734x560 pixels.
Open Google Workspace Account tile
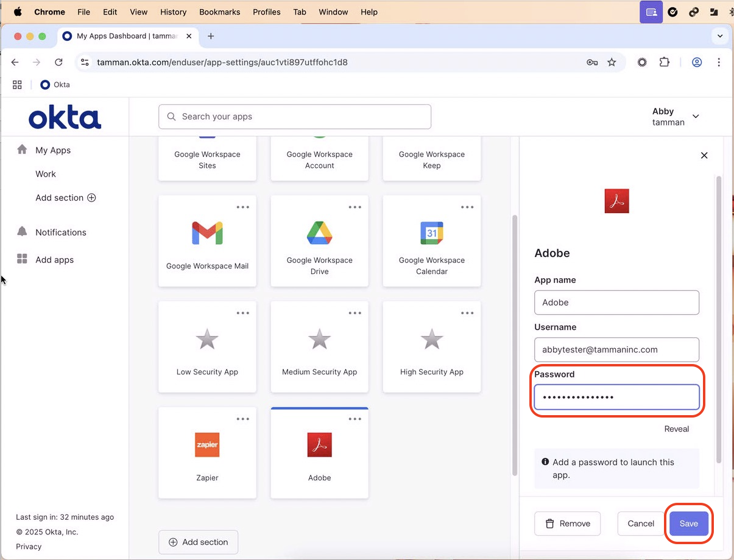319,158
